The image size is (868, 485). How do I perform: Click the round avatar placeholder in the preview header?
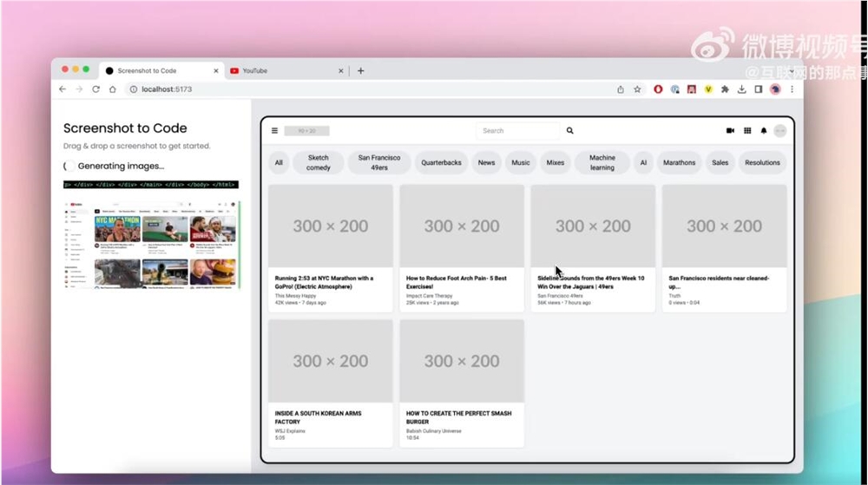tap(780, 131)
